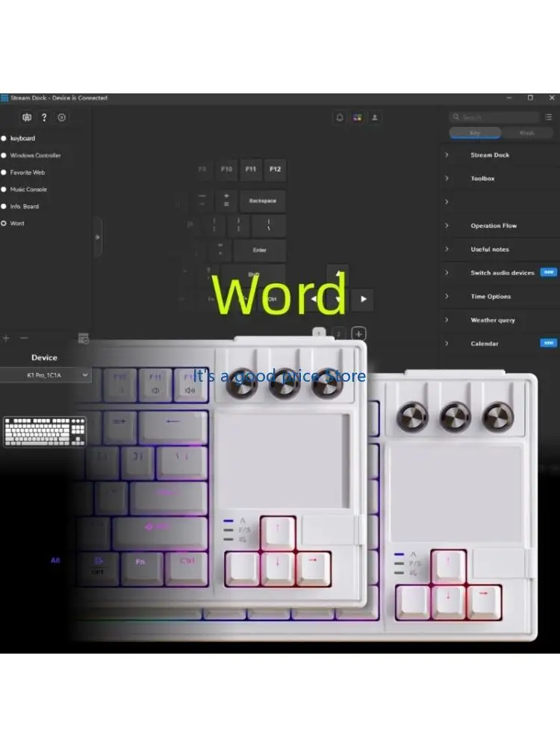Click the right arrow key on virtual keyboard
Viewport: 560px width, 747px height.
point(364,299)
